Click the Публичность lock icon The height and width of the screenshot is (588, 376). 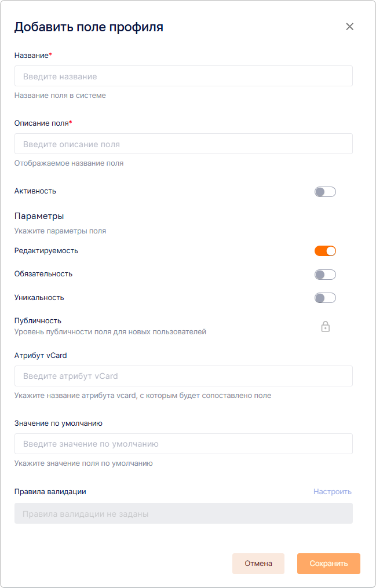(x=326, y=327)
